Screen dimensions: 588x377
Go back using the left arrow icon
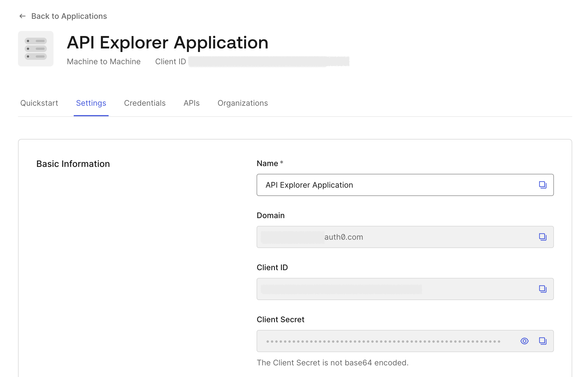[x=22, y=16]
